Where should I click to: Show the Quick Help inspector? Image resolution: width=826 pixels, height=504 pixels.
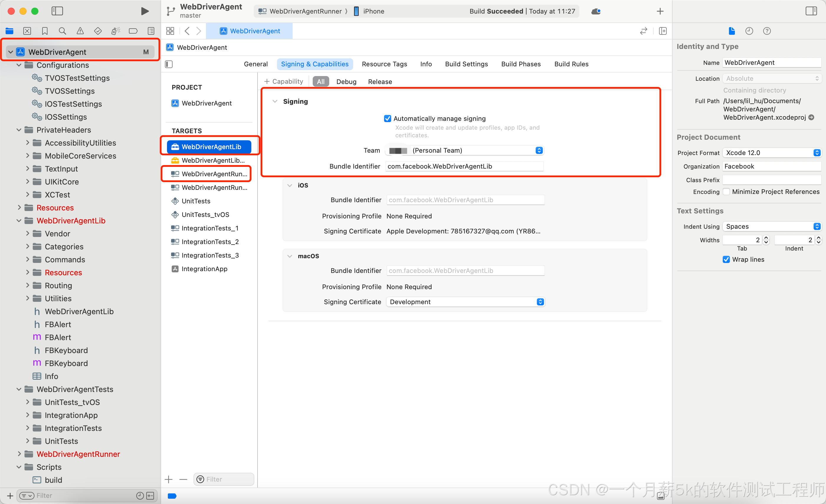[x=767, y=31]
